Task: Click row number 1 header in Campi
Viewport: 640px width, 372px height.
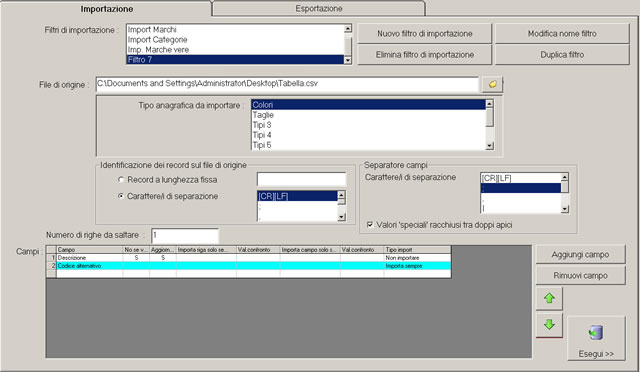Action: (51, 258)
